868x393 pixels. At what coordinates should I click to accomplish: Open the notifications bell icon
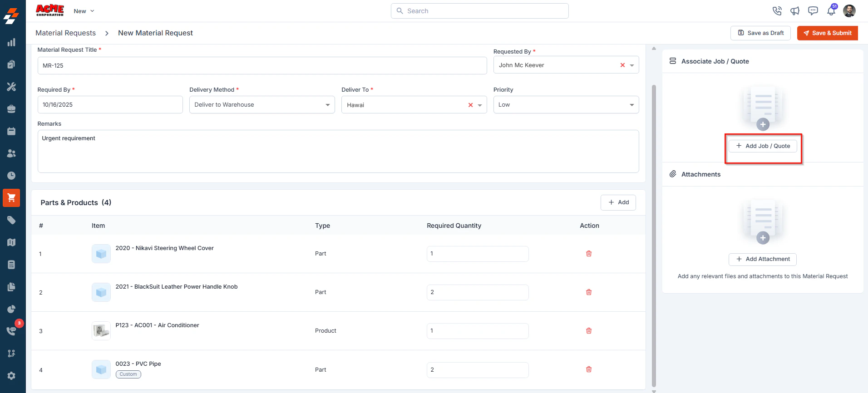tap(831, 11)
